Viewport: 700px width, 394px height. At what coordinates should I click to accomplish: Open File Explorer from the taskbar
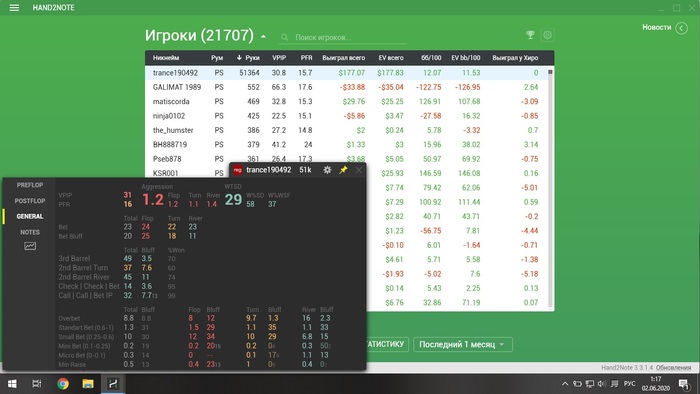(88, 384)
